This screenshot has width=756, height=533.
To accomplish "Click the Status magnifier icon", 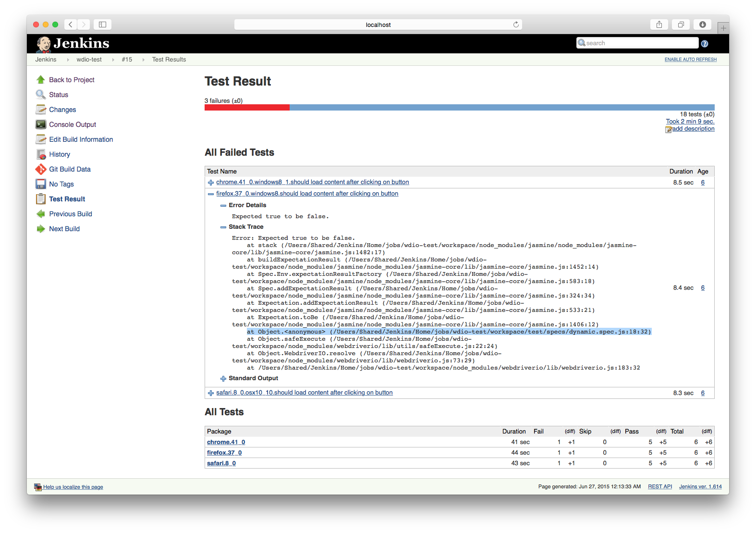I will 41,95.
